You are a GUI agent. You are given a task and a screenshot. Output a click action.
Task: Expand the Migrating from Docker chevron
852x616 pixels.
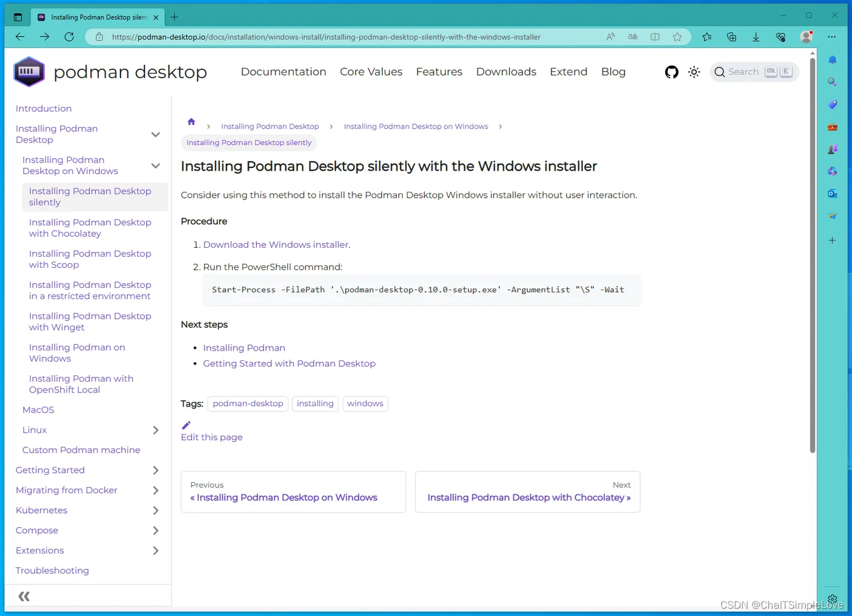point(156,491)
